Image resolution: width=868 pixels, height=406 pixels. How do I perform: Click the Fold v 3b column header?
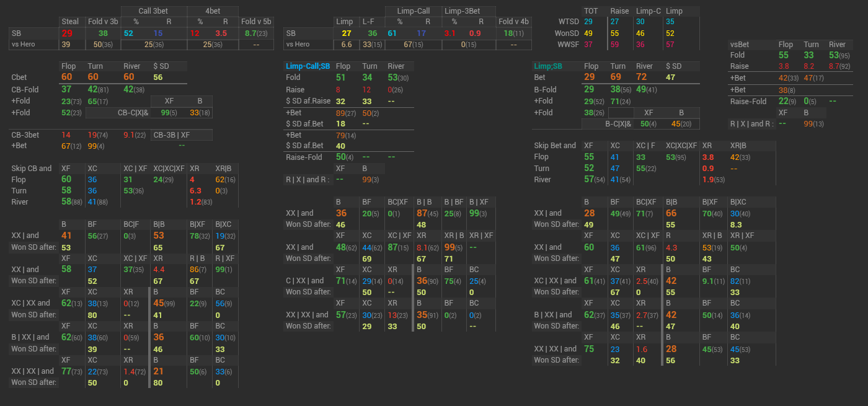pos(103,22)
